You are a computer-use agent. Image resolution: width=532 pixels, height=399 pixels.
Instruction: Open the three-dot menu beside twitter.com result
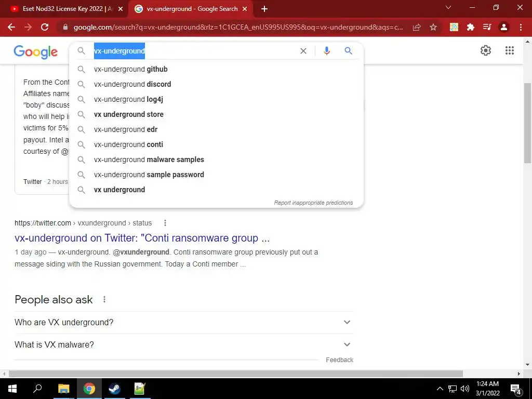pyautogui.click(x=165, y=223)
